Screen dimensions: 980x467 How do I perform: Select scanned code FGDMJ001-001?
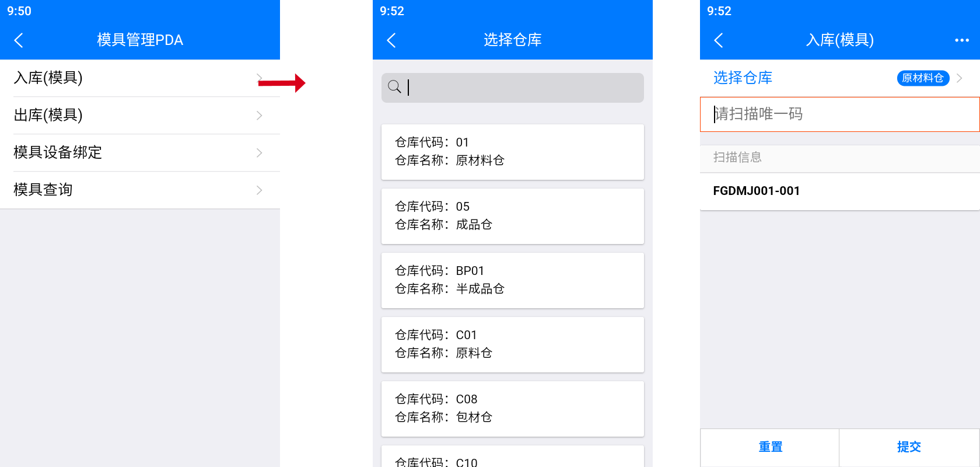[x=757, y=191]
